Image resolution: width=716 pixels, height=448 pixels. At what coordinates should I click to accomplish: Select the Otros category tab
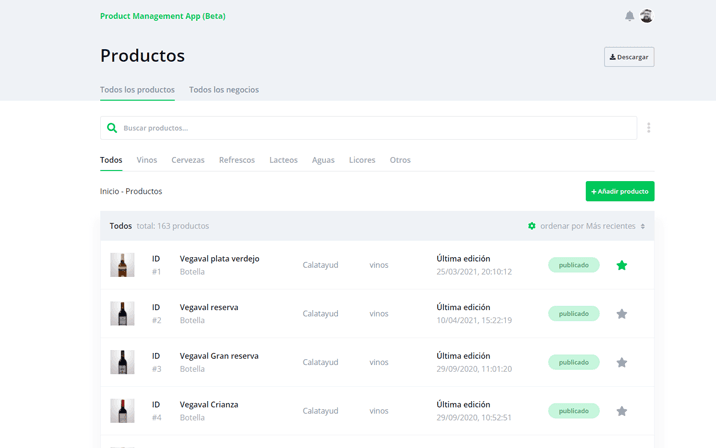point(400,160)
